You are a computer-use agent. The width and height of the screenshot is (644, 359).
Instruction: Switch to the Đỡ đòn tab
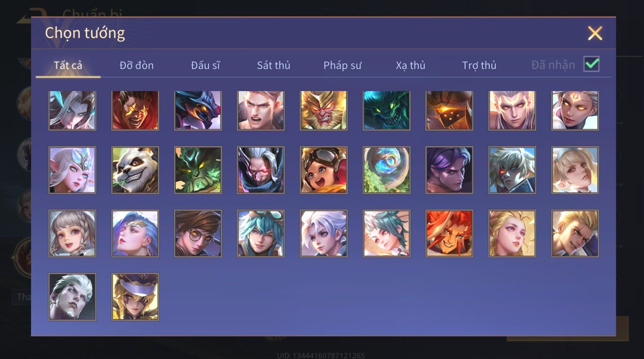pos(136,65)
